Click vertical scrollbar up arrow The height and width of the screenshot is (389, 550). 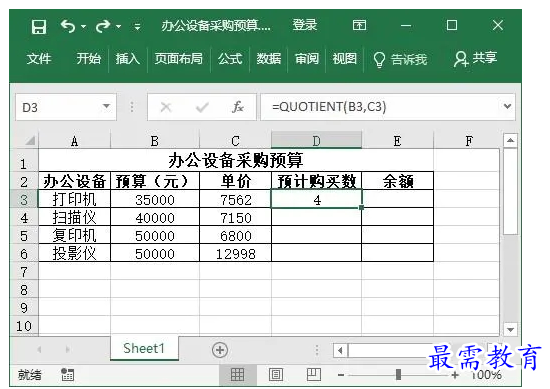pyautogui.click(x=510, y=140)
